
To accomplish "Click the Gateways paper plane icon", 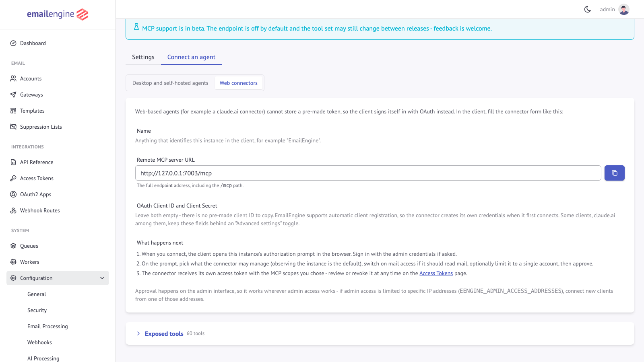I will [x=13, y=95].
